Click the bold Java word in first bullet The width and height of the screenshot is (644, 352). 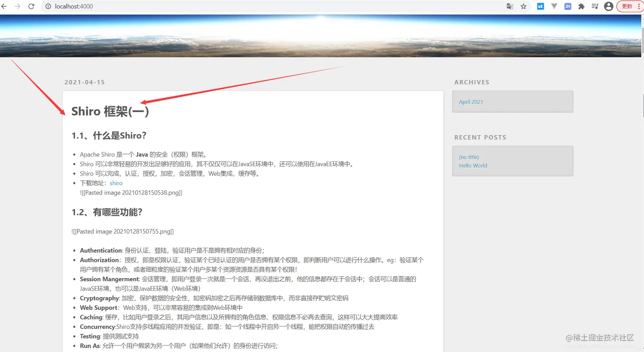142,155
